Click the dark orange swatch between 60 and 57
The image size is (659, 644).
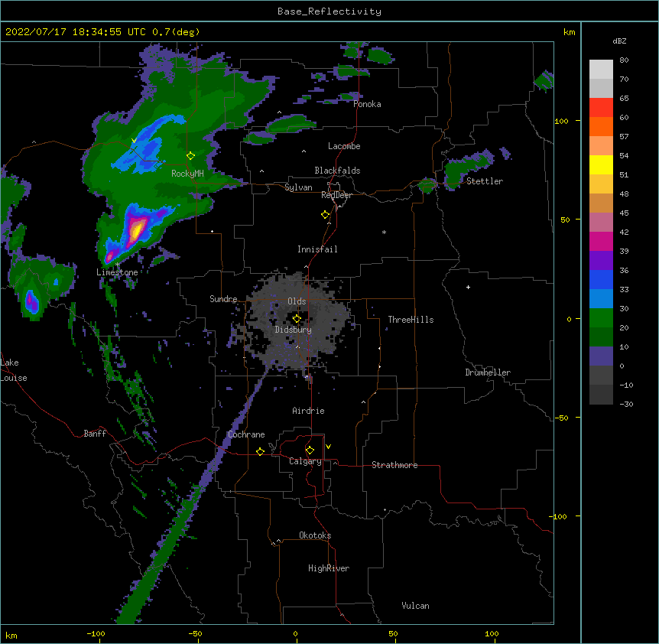tap(601, 126)
